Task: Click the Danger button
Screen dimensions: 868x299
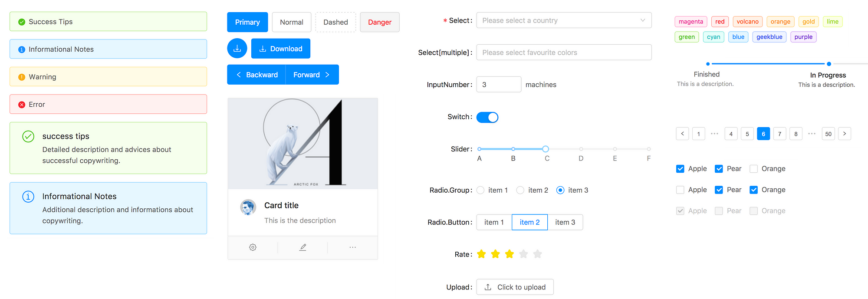Action: pyautogui.click(x=380, y=22)
